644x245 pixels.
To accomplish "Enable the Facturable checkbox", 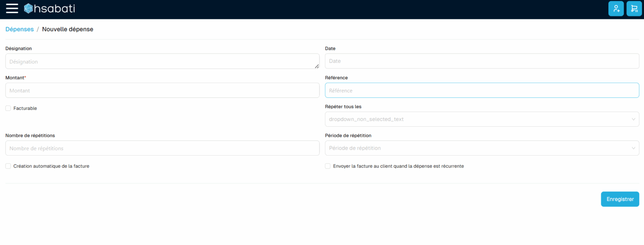I will click(x=8, y=108).
